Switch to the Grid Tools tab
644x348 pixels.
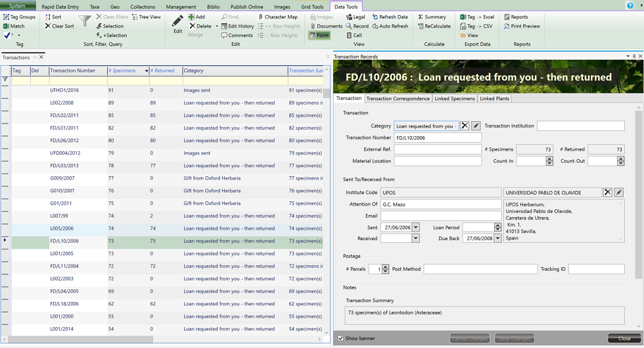[x=312, y=7]
